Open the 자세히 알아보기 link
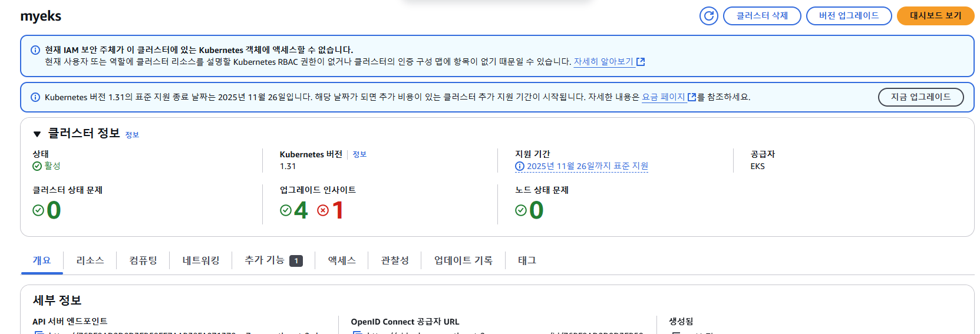980x334 pixels. point(603,62)
